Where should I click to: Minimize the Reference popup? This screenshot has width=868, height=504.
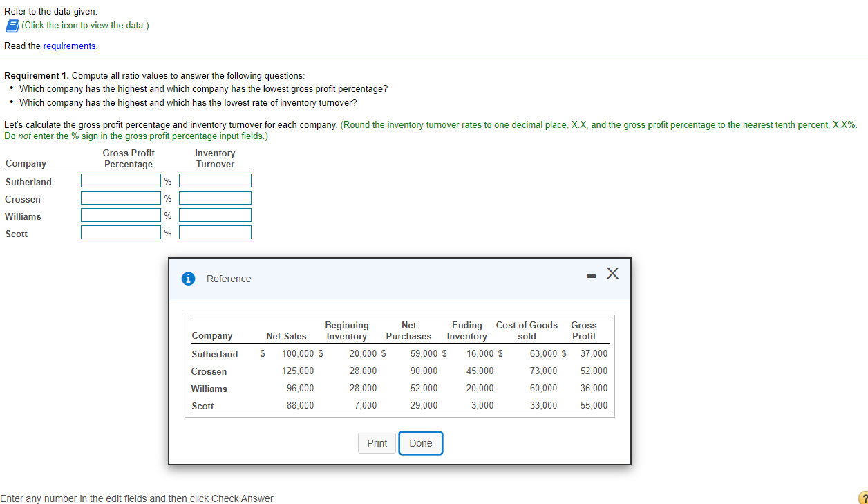pyautogui.click(x=591, y=274)
